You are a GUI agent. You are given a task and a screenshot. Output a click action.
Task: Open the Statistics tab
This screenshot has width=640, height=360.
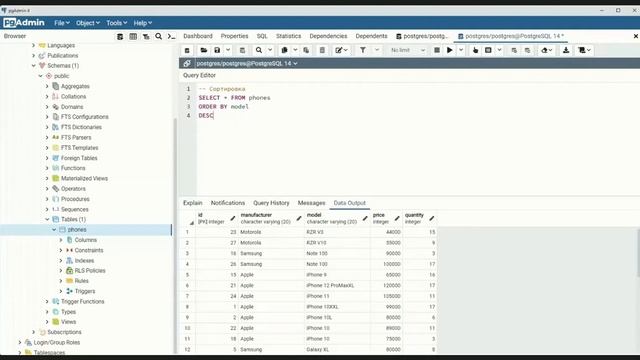(288, 36)
